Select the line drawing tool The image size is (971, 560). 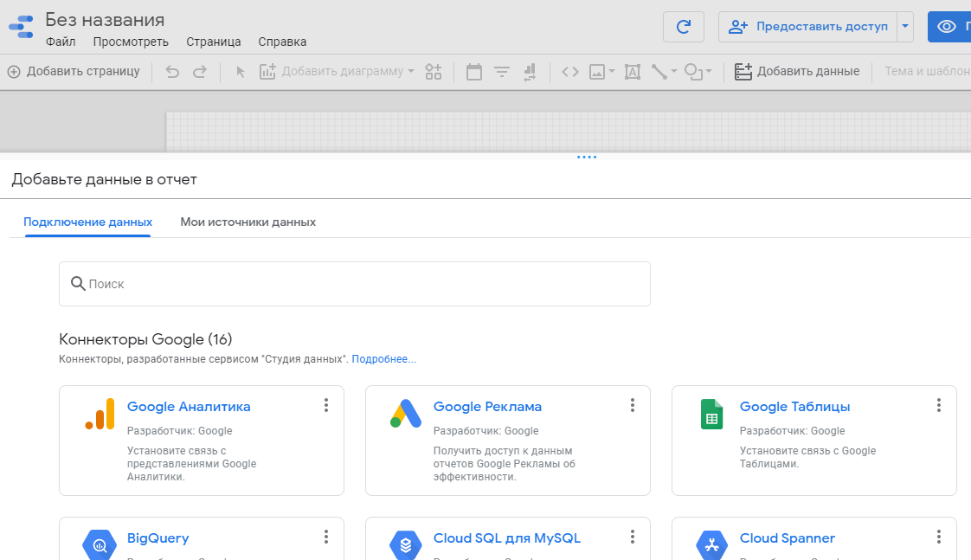(x=659, y=72)
